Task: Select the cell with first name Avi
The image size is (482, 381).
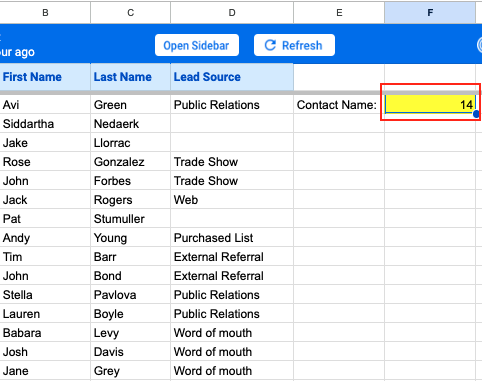Action: click(x=45, y=105)
